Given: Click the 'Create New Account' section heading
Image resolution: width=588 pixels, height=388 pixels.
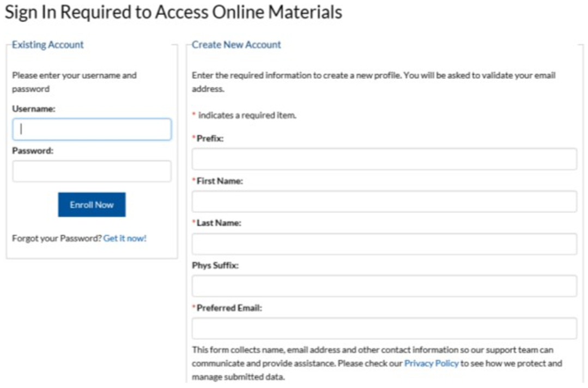Looking at the screenshot, I should tap(237, 45).
